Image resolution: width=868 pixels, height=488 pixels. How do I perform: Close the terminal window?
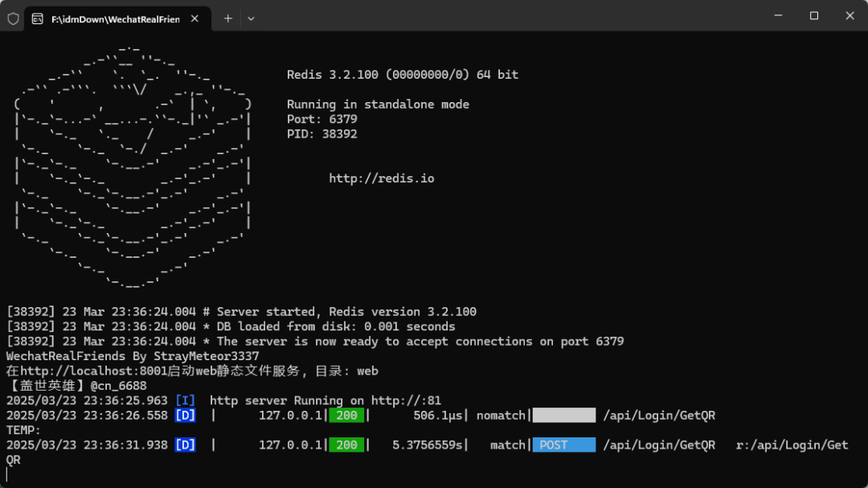click(850, 15)
